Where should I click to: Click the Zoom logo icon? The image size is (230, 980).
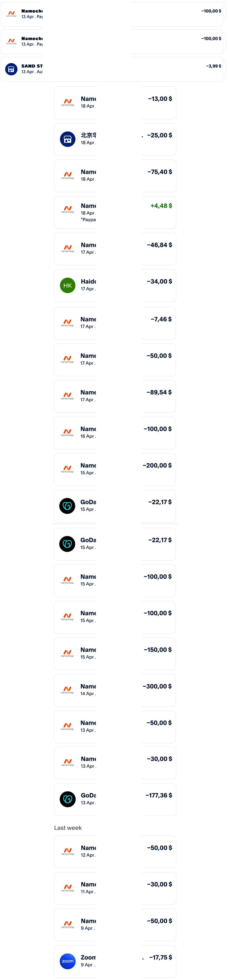[68, 961]
